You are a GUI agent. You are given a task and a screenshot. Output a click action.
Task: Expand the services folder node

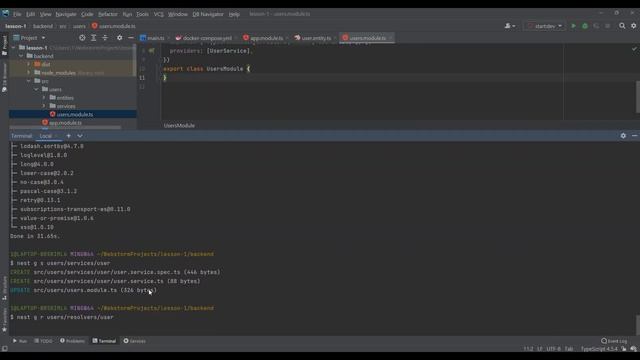[44, 106]
